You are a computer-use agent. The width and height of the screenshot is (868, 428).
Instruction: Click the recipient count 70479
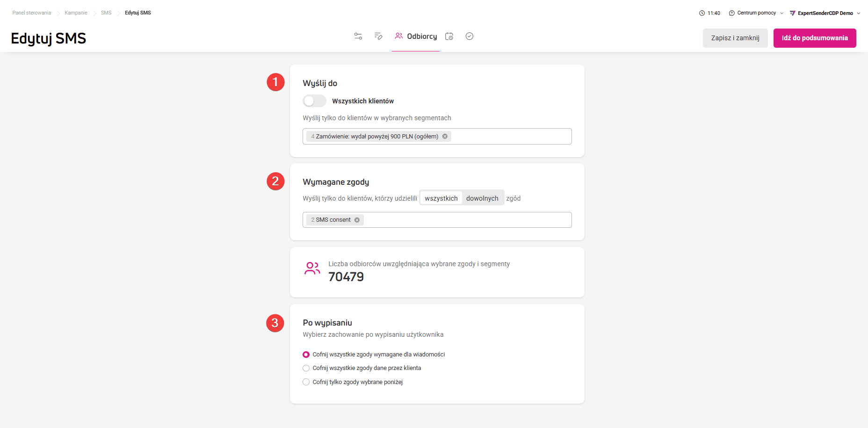pos(346,277)
